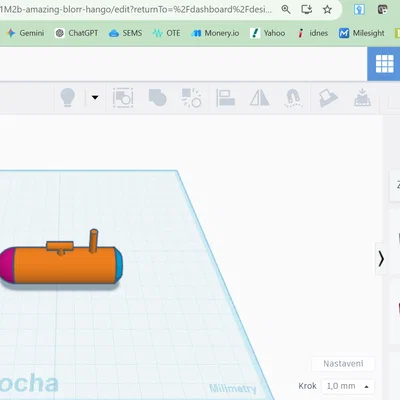Click the Align tool icon
Image resolution: width=400 pixels, height=400 pixels.
pyautogui.click(x=226, y=98)
